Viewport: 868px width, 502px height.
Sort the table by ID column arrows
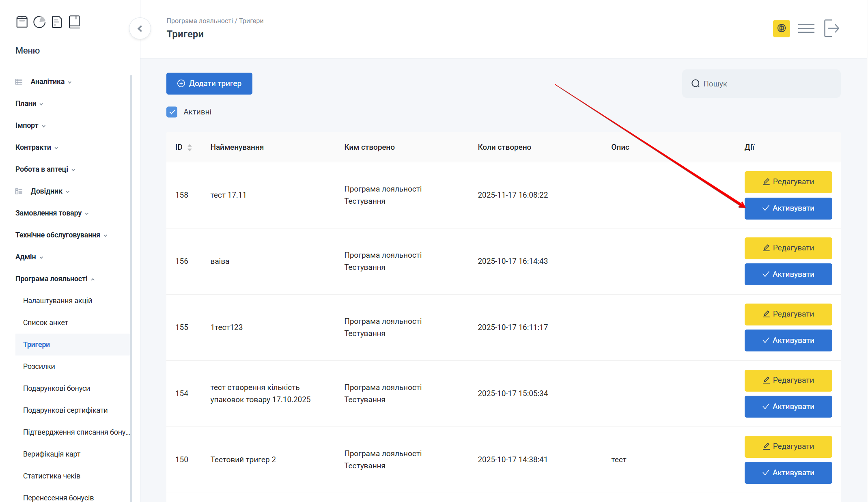click(x=190, y=147)
